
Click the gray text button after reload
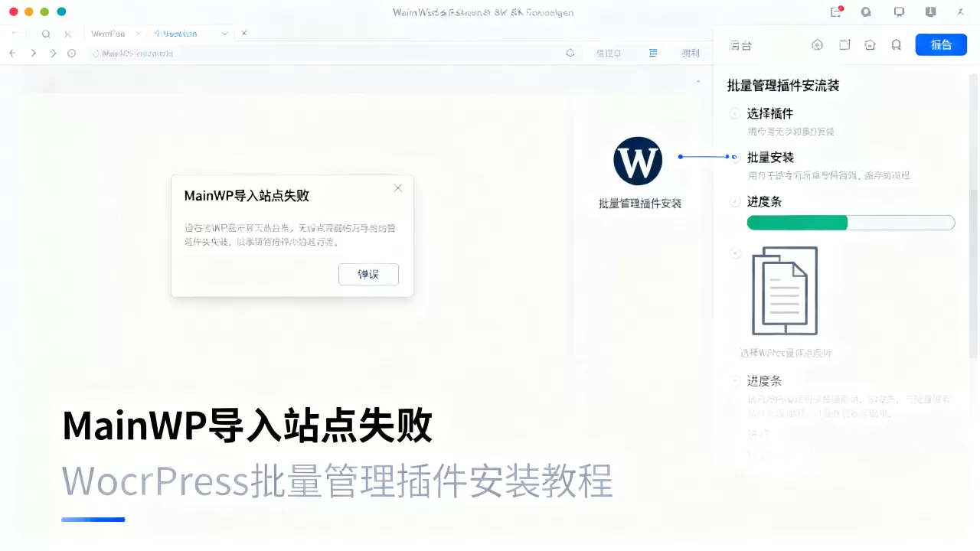(609, 54)
